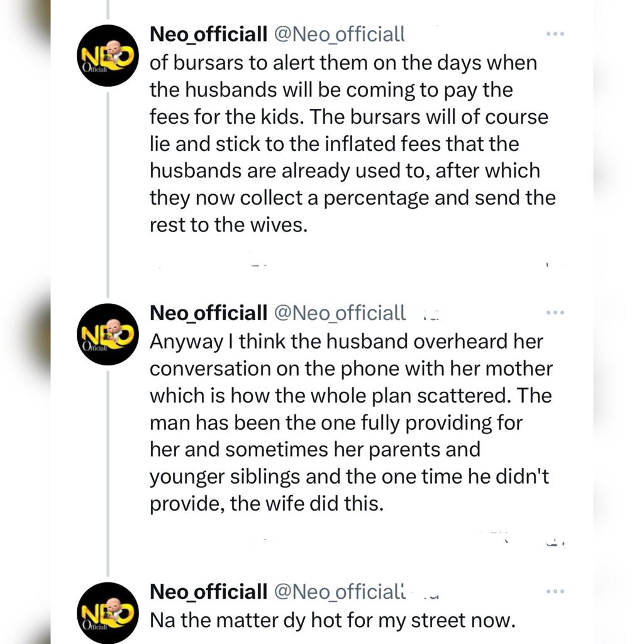
Task: Open the profile avatar beside the bursars tweet
Action: click(x=107, y=55)
